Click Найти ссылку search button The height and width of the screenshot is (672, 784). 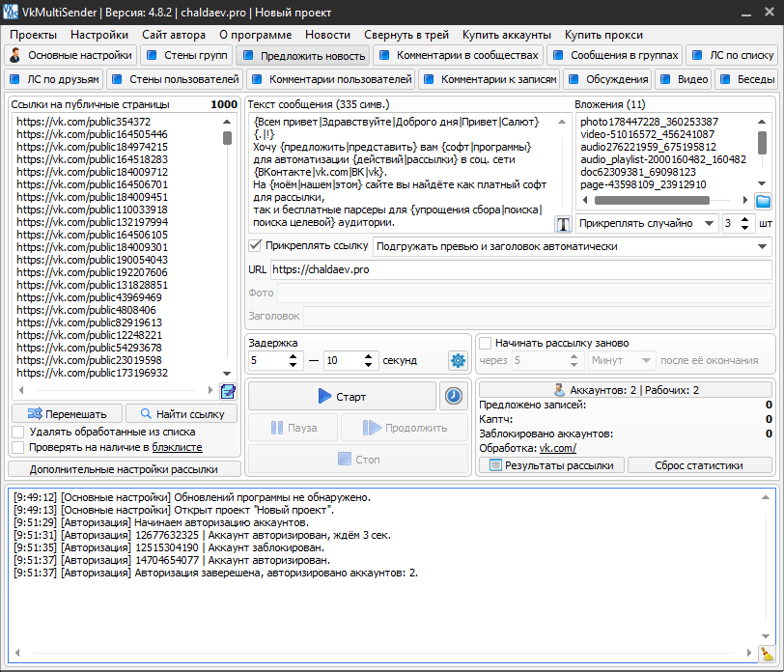pos(182,414)
